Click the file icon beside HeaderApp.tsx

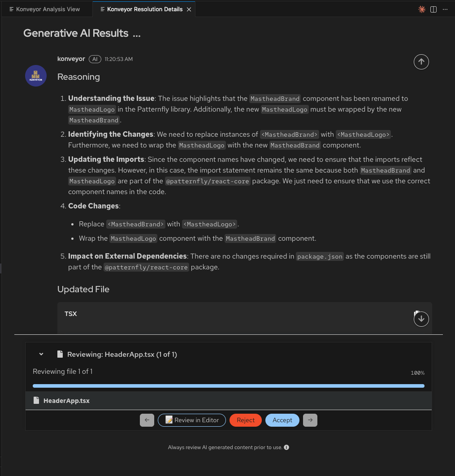tap(36, 400)
